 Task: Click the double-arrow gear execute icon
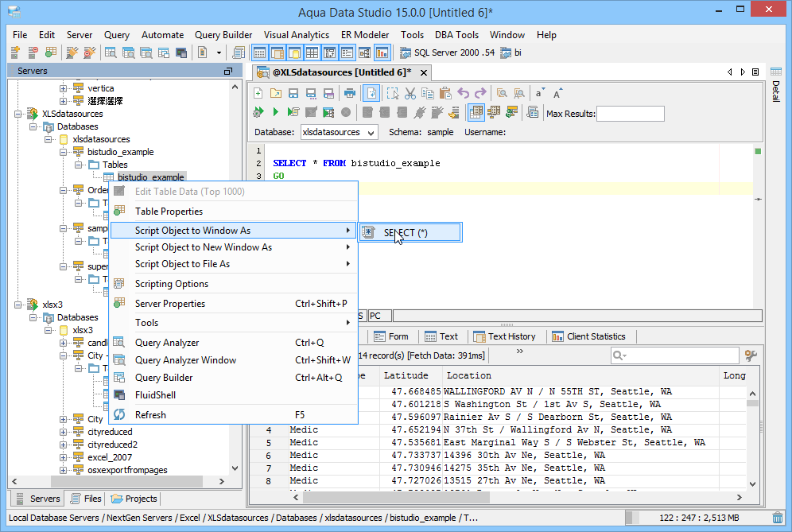pos(258,112)
